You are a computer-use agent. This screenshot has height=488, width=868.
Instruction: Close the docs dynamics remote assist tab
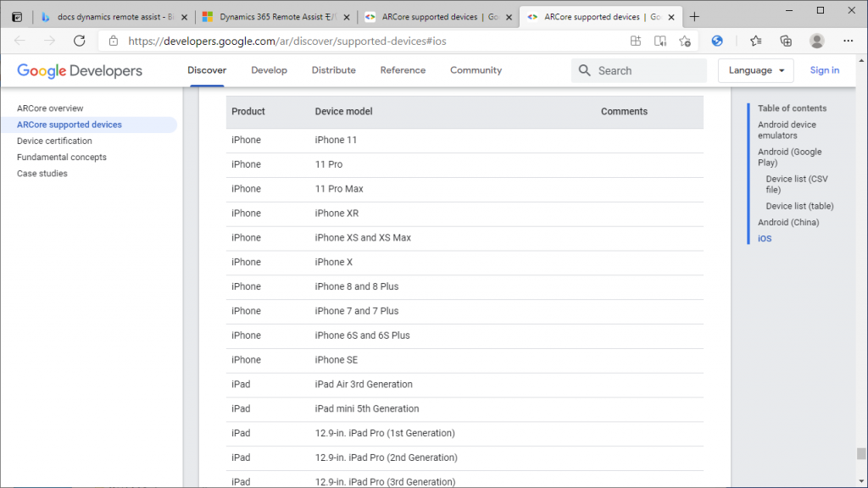pyautogui.click(x=184, y=17)
